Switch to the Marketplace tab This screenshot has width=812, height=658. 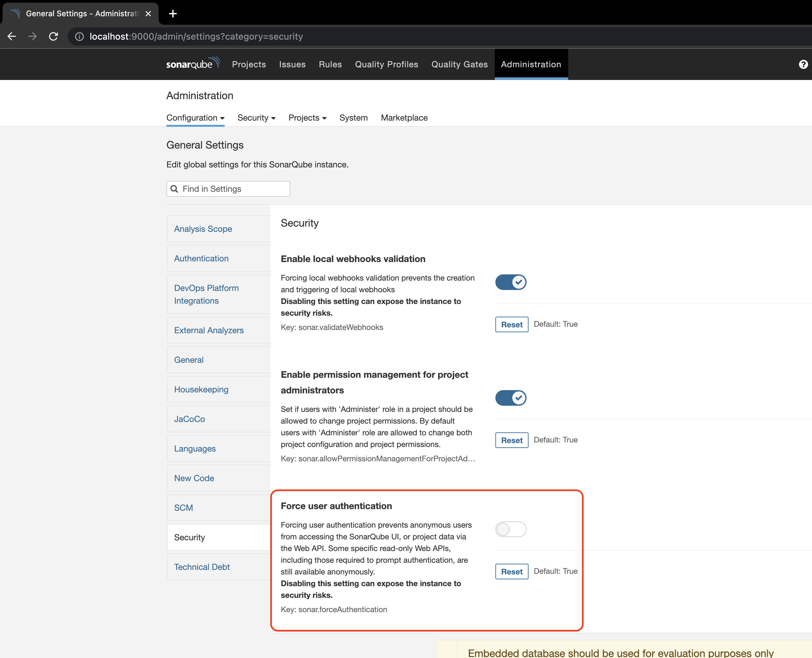point(404,118)
